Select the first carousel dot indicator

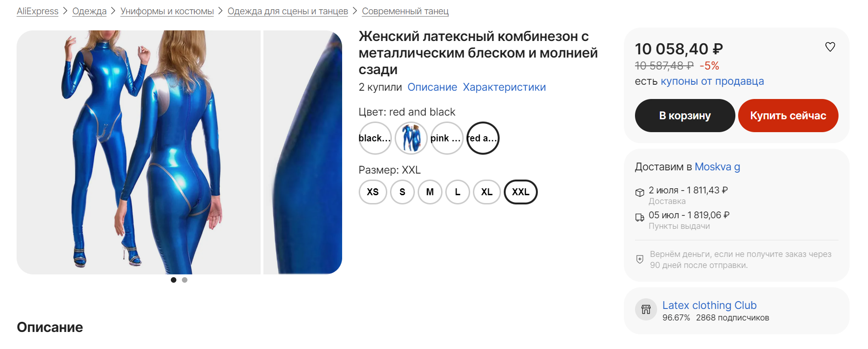click(174, 280)
